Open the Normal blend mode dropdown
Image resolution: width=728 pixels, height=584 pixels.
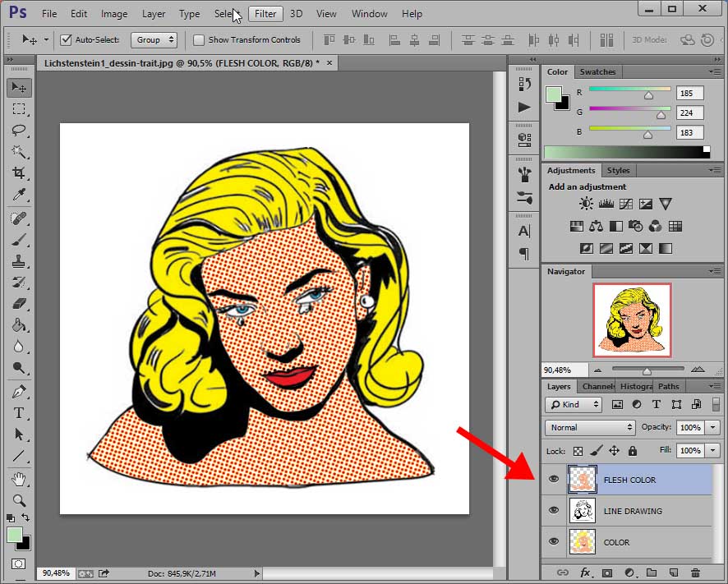coord(590,427)
